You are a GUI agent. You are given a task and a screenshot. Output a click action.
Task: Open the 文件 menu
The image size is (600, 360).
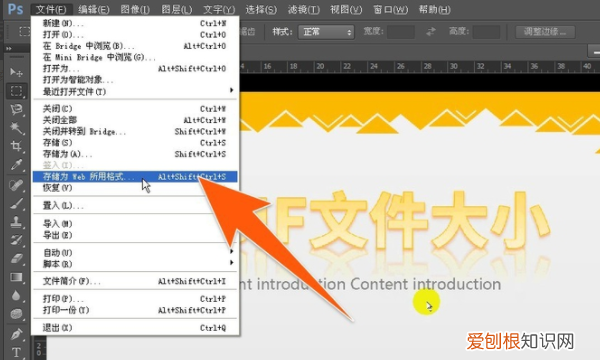coord(51,9)
